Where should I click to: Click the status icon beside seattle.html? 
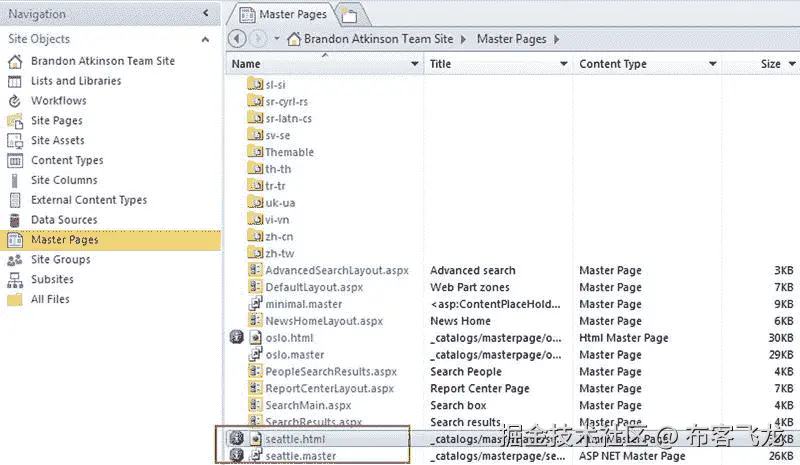(x=236, y=438)
